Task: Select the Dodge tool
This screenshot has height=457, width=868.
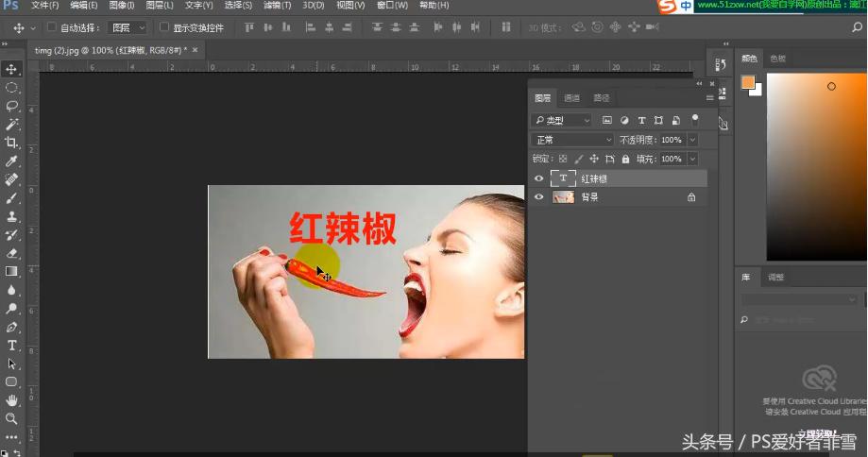Action: [x=11, y=308]
